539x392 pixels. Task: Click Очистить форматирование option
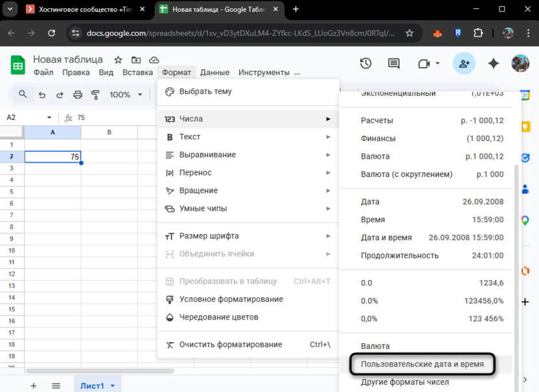(x=231, y=345)
